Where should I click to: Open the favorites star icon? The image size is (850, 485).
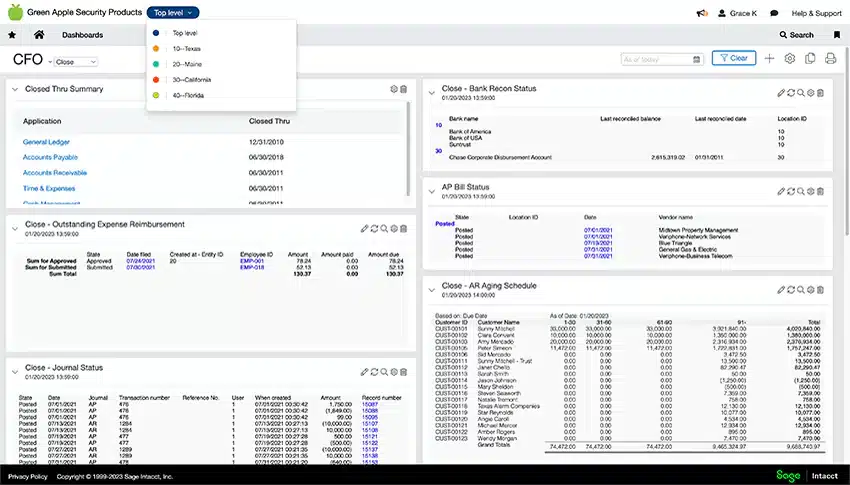[12, 35]
